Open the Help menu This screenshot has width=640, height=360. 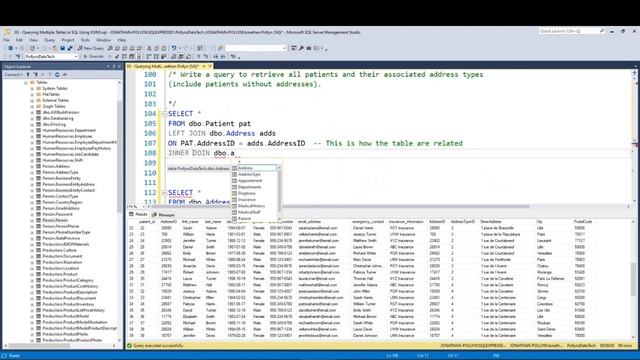[x=122, y=40]
